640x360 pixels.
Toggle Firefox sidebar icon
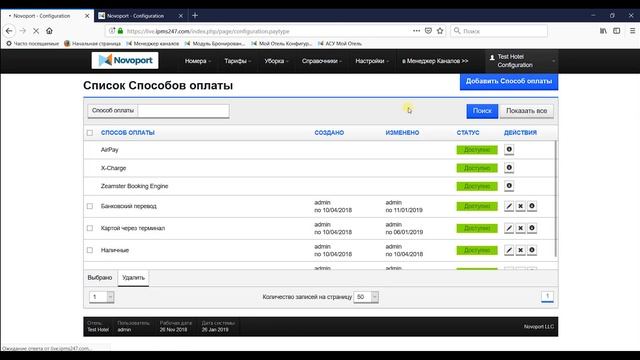pyautogui.click(x=617, y=31)
